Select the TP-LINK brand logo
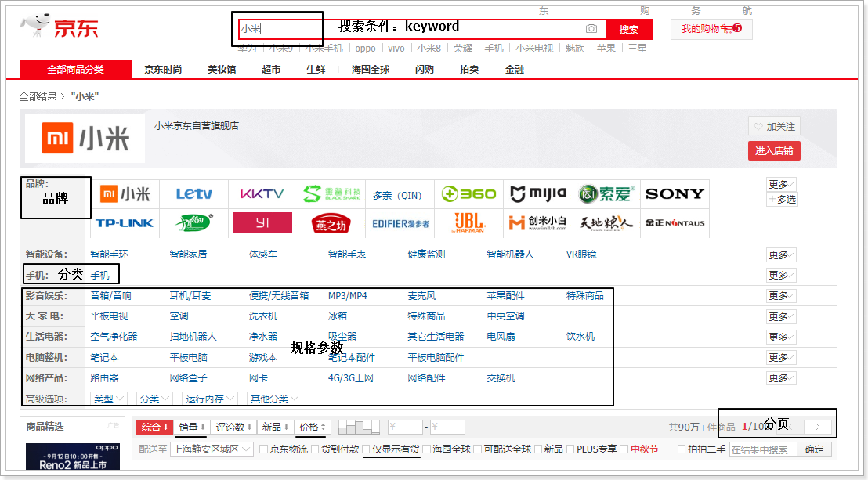Viewport: 868px width, 480px height. [x=125, y=223]
